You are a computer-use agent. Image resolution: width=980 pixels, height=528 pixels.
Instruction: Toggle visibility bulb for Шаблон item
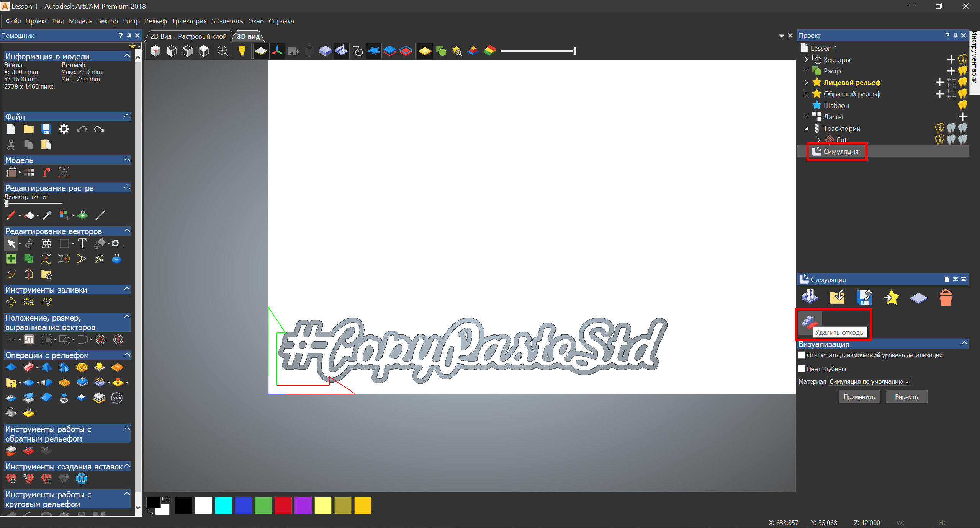(x=962, y=105)
